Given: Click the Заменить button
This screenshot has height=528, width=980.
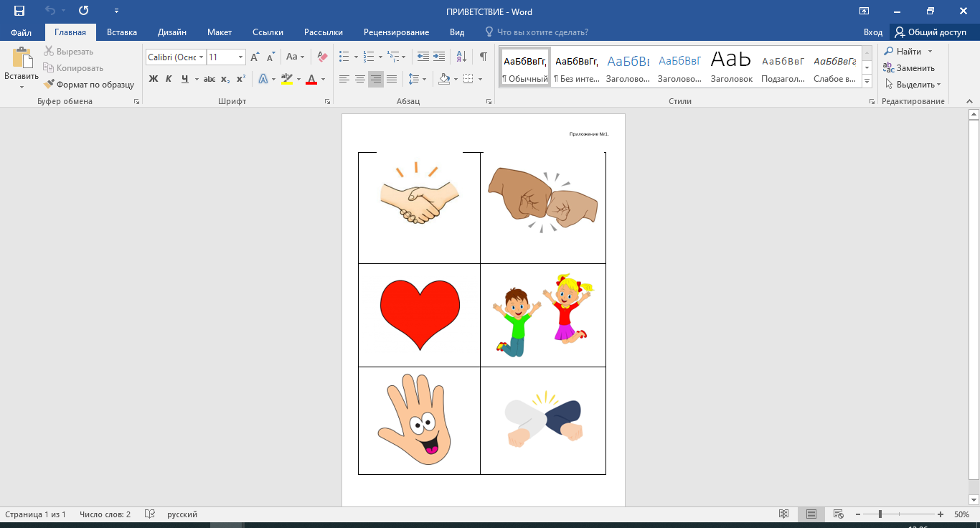Looking at the screenshot, I should pyautogui.click(x=915, y=68).
